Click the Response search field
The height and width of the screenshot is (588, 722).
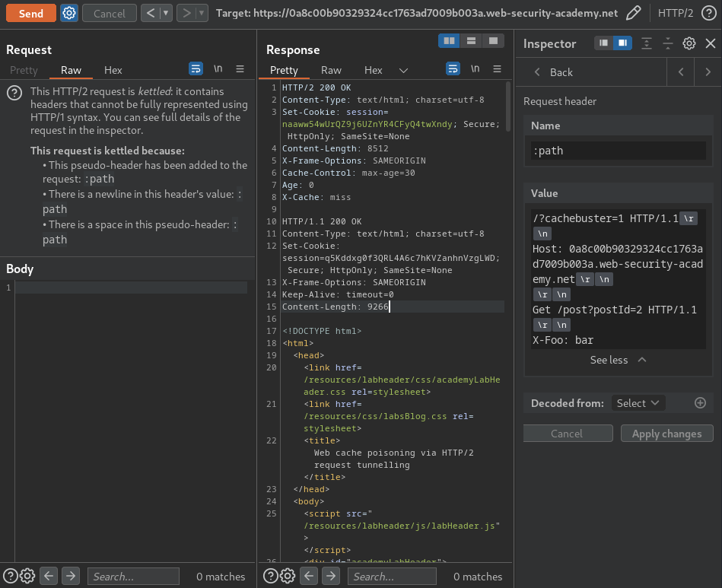point(392,577)
